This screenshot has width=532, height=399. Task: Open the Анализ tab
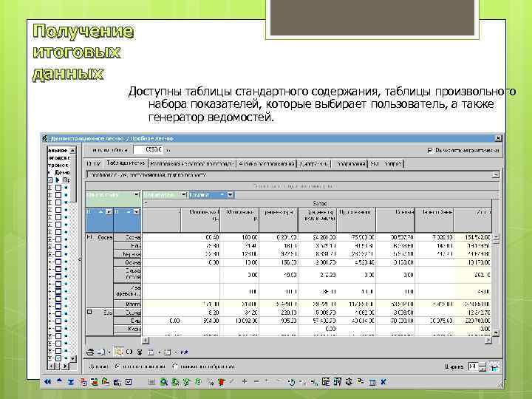tap(266, 164)
